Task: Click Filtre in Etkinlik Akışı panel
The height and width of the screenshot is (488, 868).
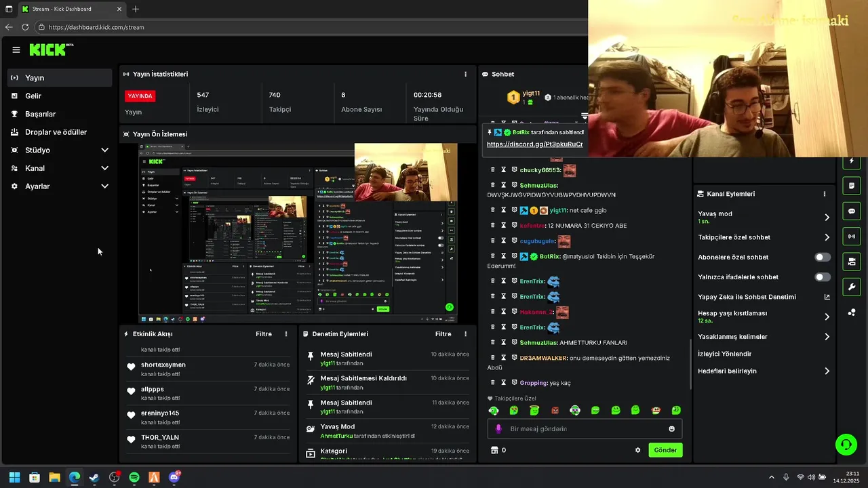Action: [264, 334]
